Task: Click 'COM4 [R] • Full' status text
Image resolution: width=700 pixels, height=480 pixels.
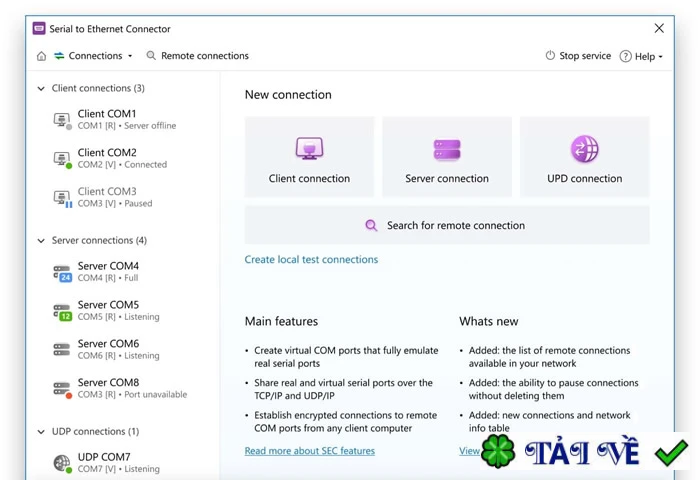Action: [x=108, y=278]
